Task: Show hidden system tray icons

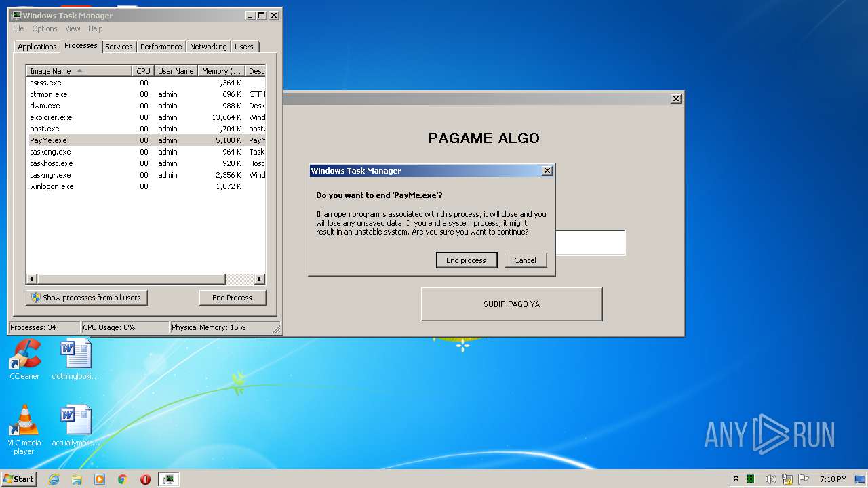Action: click(x=736, y=479)
